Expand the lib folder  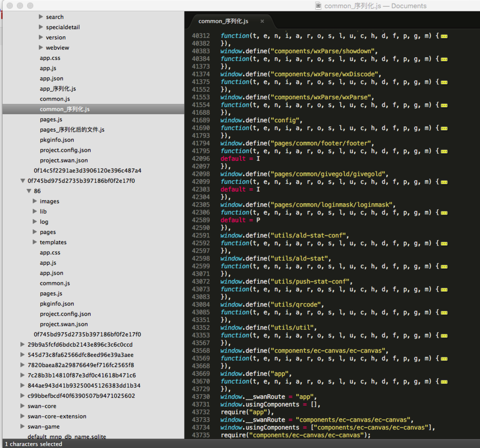click(35, 211)
